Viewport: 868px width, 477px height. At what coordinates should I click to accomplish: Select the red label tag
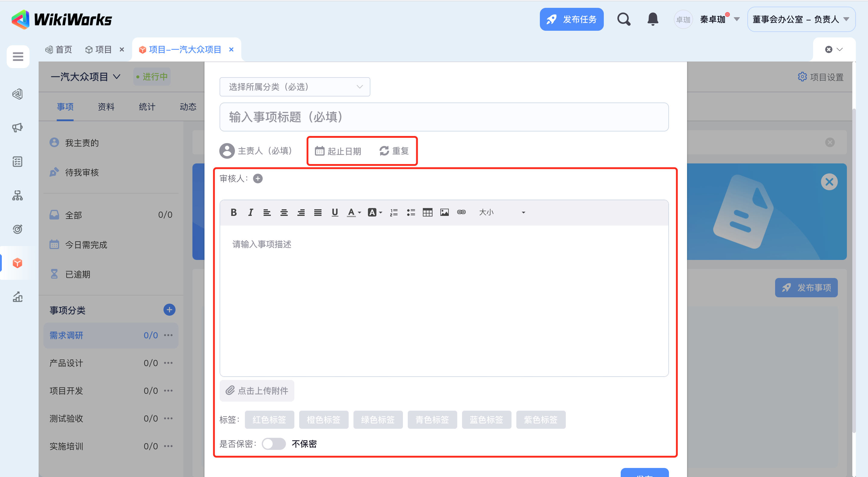click(x=269, y=420)
